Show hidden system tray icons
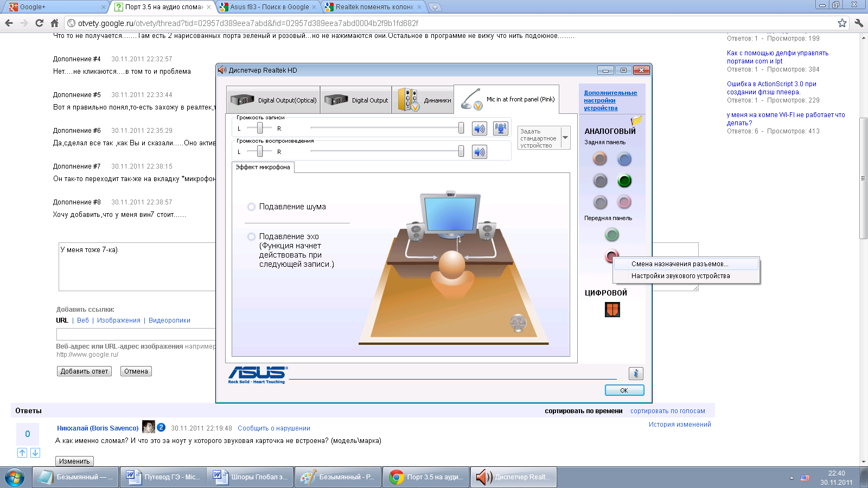The image size is (868, 488). pos(792,478)
